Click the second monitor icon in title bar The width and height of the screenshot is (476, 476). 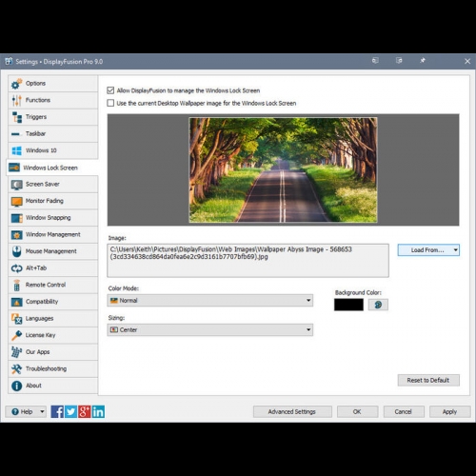coord(399,60)
